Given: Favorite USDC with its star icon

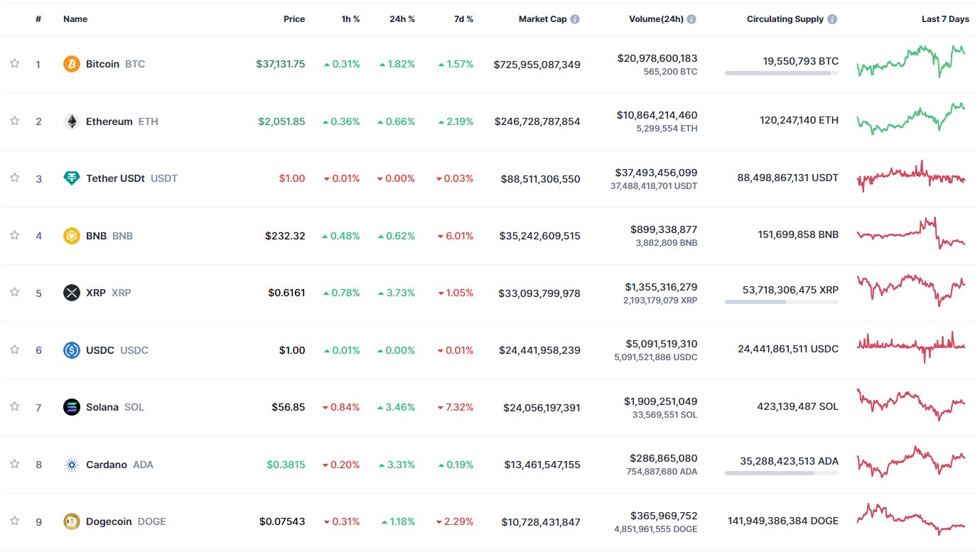Looking at the screenshot, I should (x=14, y=350).
